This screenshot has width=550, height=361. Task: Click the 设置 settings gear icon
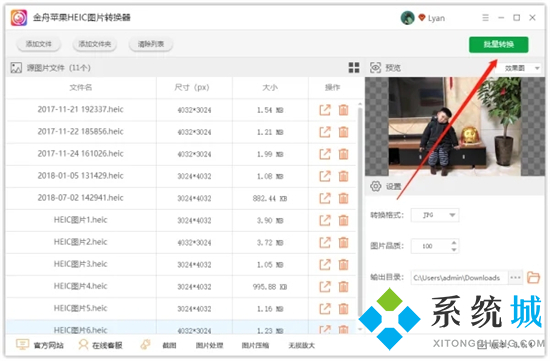pyautogui.click(x=376, y=186)
